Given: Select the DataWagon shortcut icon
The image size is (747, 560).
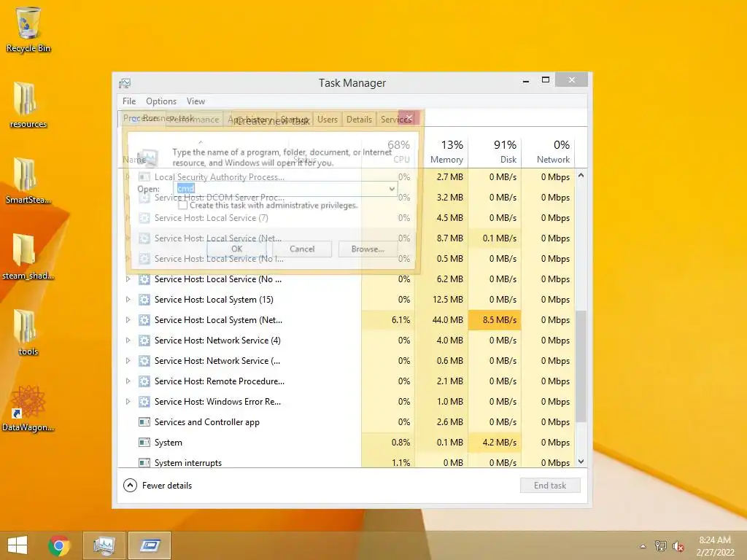Looking at the screenshot, I should (28, 408).
